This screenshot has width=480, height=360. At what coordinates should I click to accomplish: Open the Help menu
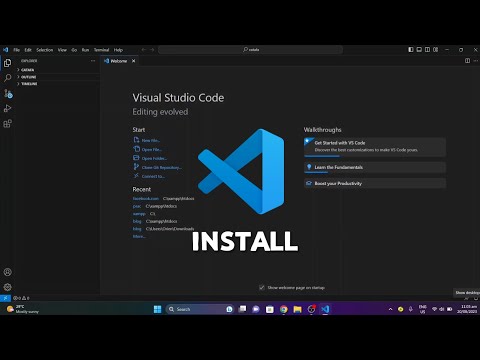click(118, 50)
